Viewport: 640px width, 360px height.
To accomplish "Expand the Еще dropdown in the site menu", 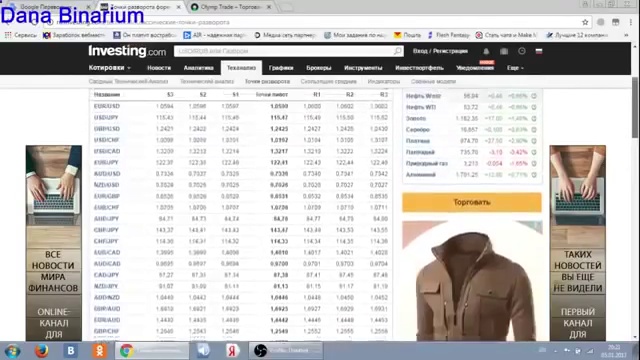I will pyautogui.click(x=515, y=68).
